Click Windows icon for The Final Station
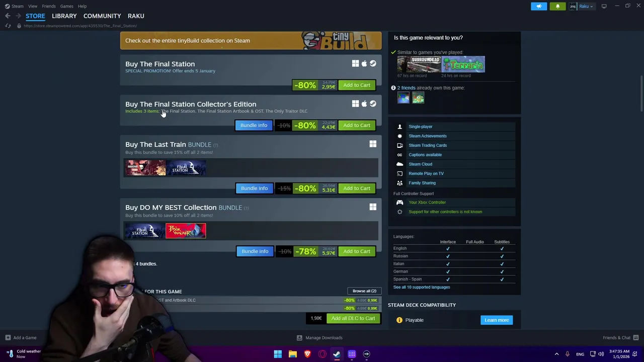 tap(355, 63)
